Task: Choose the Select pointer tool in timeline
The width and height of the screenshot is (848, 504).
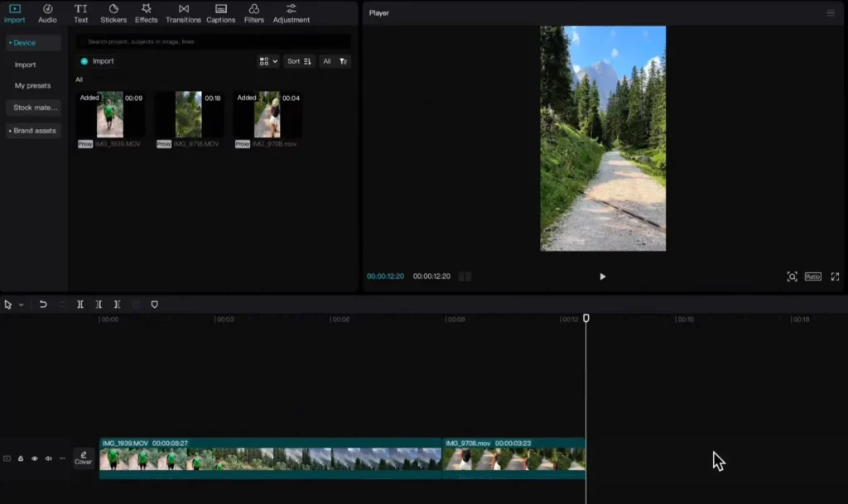Action: click(x=8, y=305)
